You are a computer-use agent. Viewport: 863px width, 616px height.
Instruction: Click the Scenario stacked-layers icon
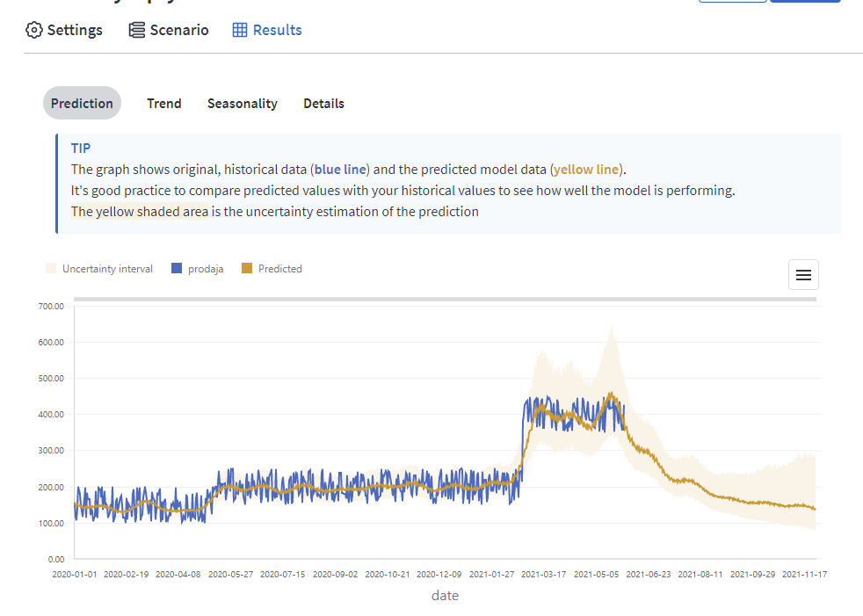[136, 29]
